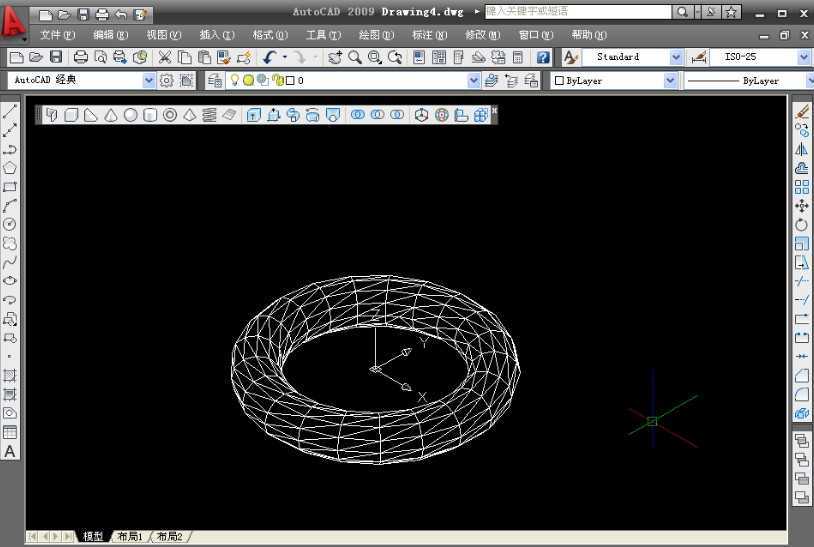The image size is (814, 547).
Task: Select the Erase modify tool
Action: click(802, 111)
